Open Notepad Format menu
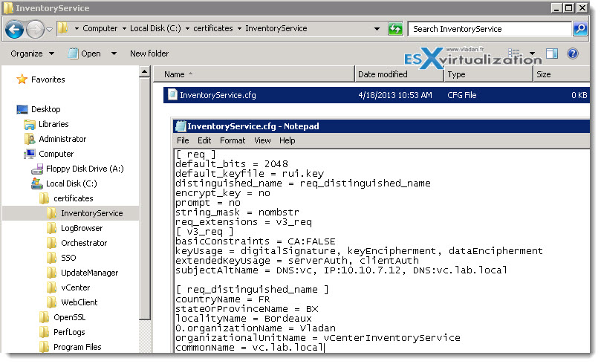Image resolution: width=601 pixels, height=364 pixels. [x=233, y=140]
